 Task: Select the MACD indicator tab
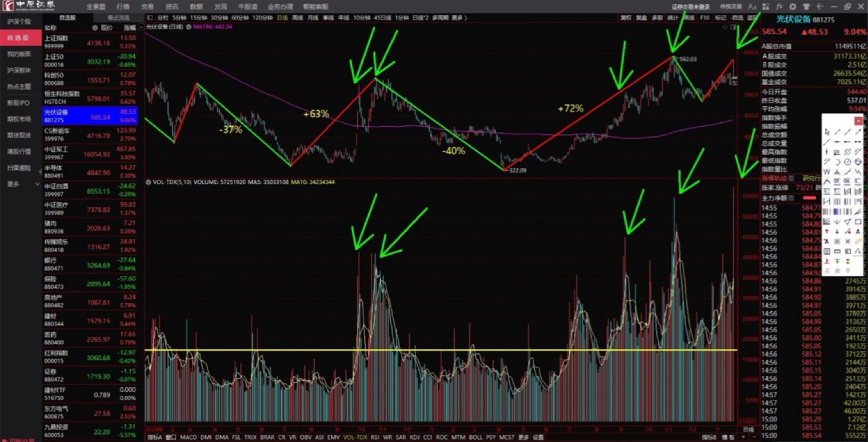point(189,437)
